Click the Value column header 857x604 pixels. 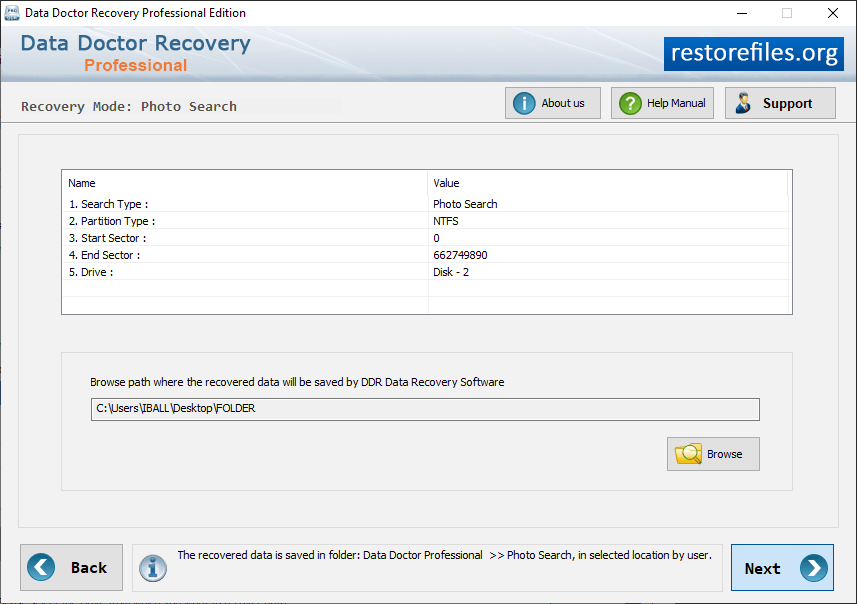[x=608, y=183]
